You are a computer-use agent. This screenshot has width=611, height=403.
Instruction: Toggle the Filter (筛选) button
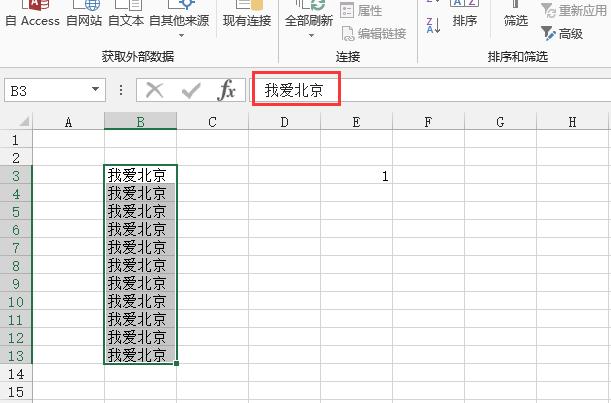point(516,16)
